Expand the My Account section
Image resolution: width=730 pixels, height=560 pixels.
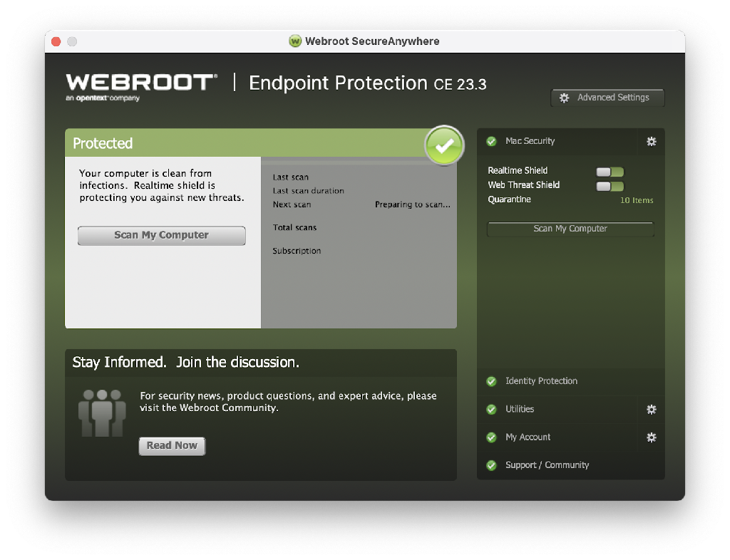(557, 437)
